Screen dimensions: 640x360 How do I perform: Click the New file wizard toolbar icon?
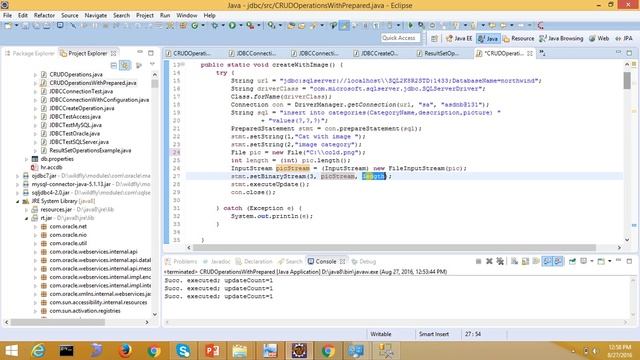click(8, 26)
